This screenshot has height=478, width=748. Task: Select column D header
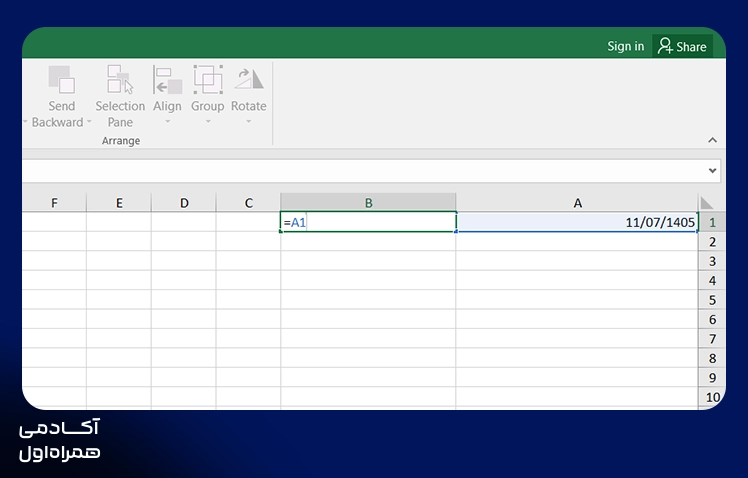pyautogui.click(x=184, y=203)
